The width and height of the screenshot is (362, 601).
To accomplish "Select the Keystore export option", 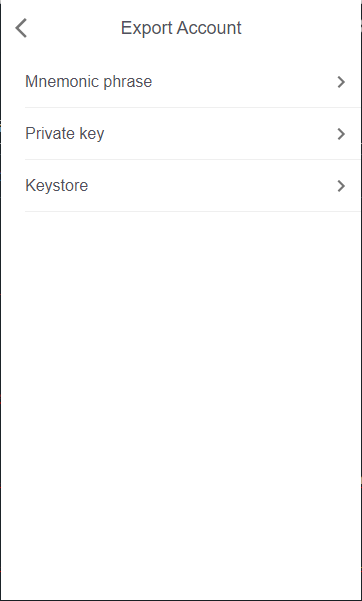I will 192,186.
